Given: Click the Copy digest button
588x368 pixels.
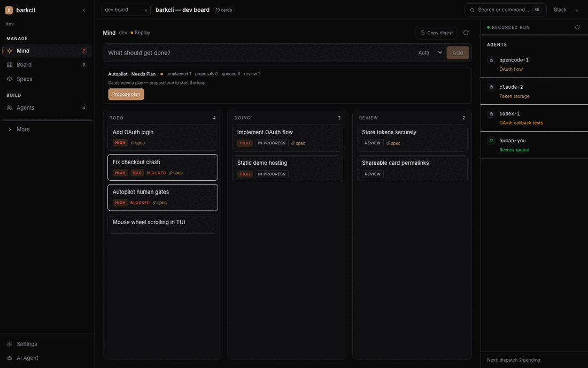Looking at the screenshot, I should [x=437, y=33].
